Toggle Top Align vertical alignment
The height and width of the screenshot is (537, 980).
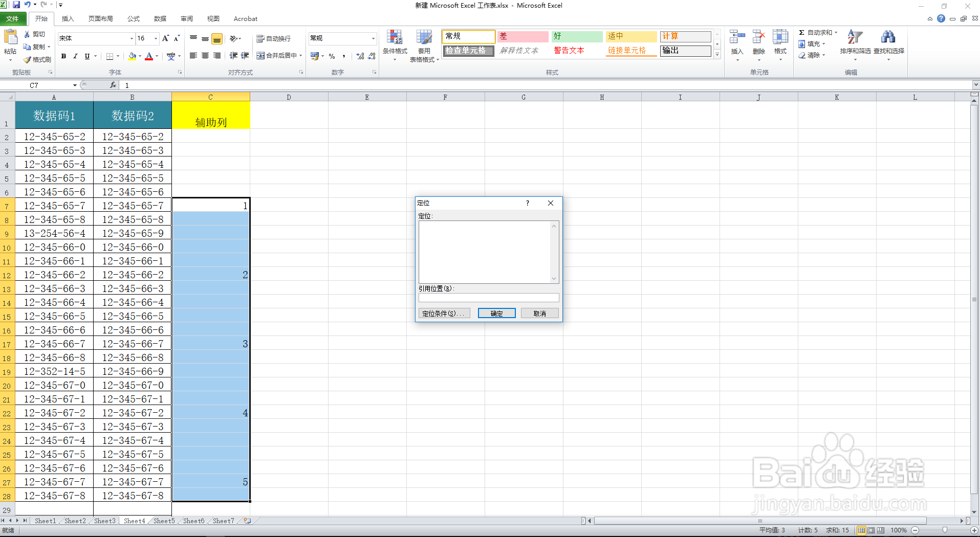[193, 38]
